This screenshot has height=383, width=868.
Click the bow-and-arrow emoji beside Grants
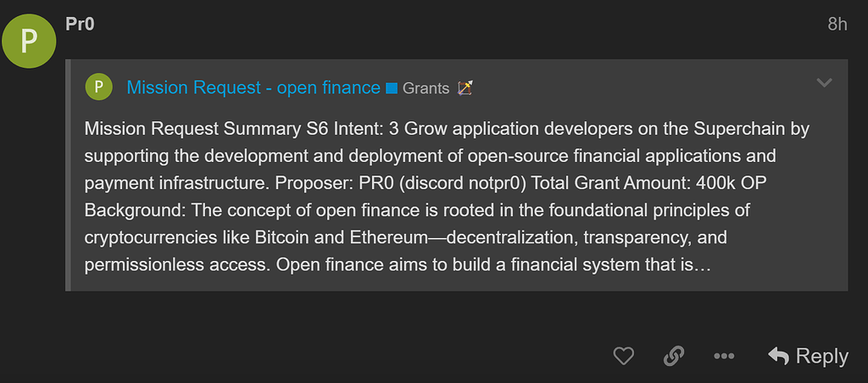tap(465, 88)
